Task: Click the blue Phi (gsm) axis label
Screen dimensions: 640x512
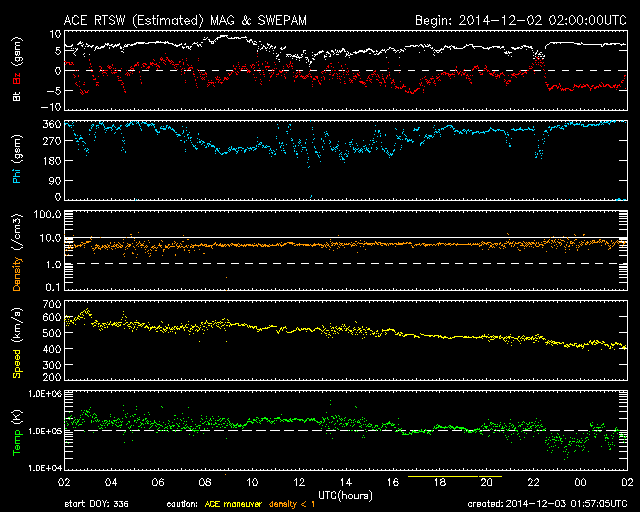Action: click(16, 159)
